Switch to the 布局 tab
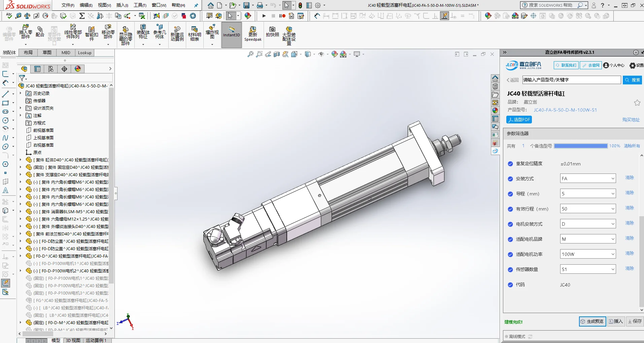 point(28,52)
